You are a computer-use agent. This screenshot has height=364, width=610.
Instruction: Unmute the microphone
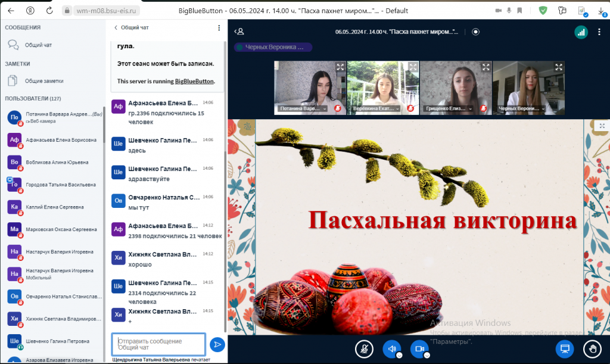pyautogui.click(x=364, y=349)
